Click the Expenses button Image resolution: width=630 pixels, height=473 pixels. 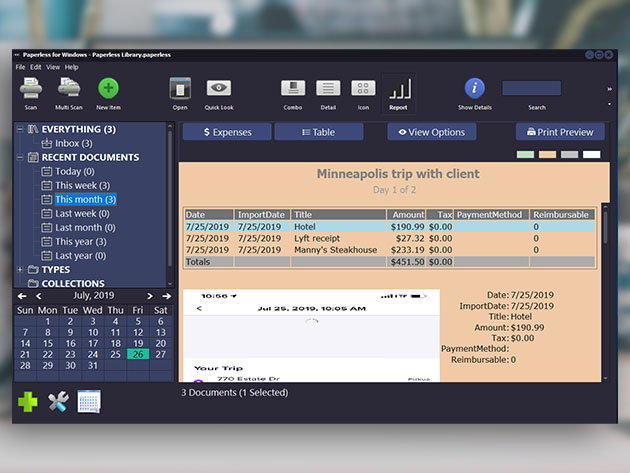227,132
